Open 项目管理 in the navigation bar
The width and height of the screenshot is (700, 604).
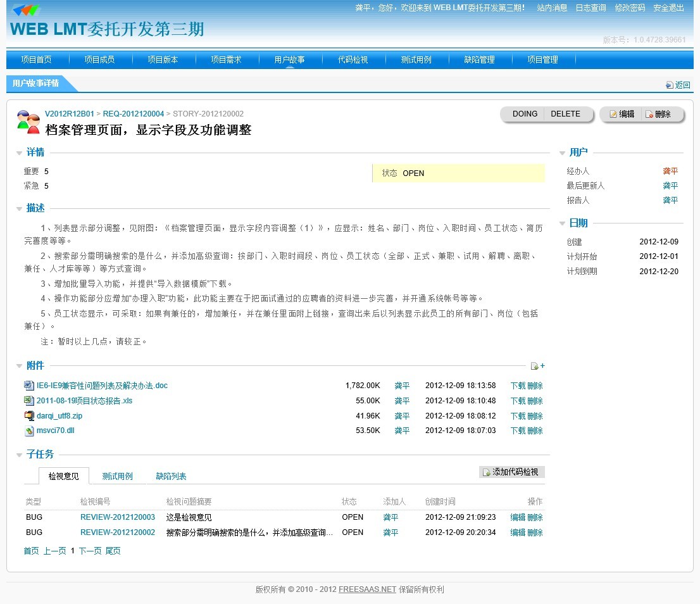[x=543, y=60]
